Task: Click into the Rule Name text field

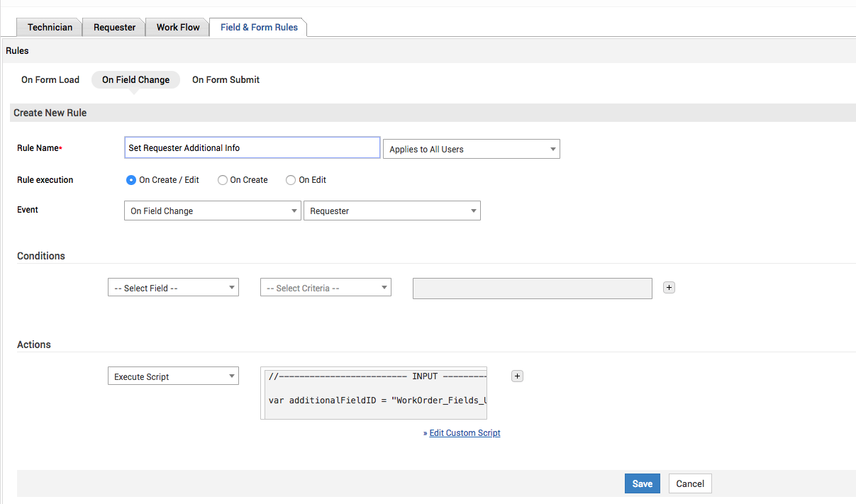Action: pos(252,148)
